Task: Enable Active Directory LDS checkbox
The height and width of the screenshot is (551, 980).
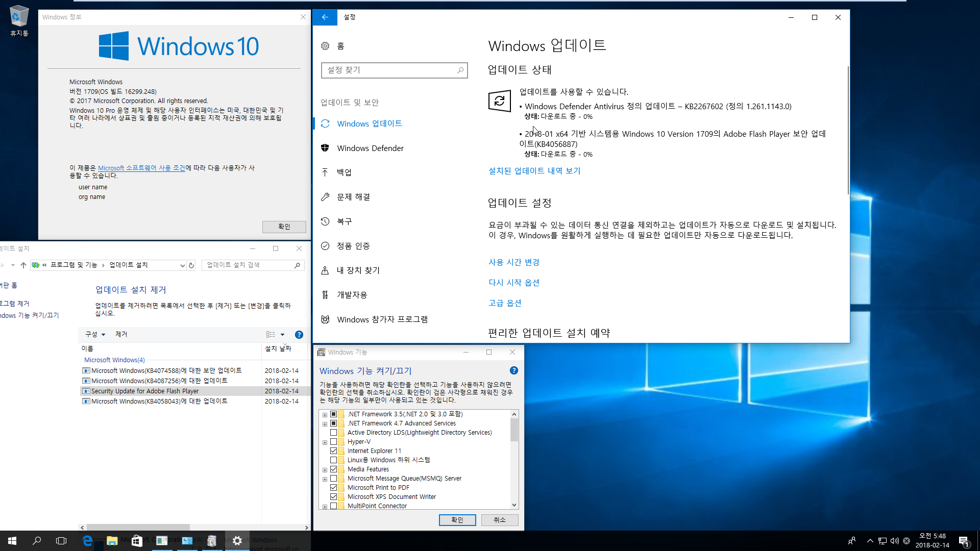Action: tap(333, 433)
